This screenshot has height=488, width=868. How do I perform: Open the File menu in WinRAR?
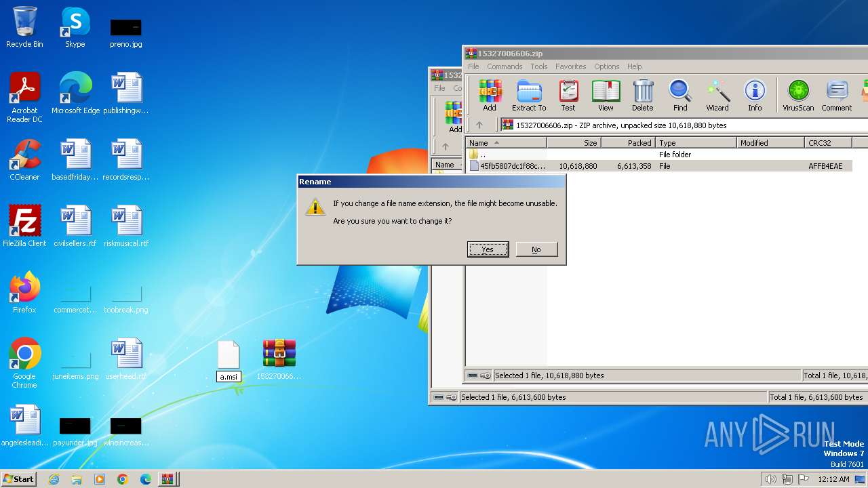pos(473,66)
